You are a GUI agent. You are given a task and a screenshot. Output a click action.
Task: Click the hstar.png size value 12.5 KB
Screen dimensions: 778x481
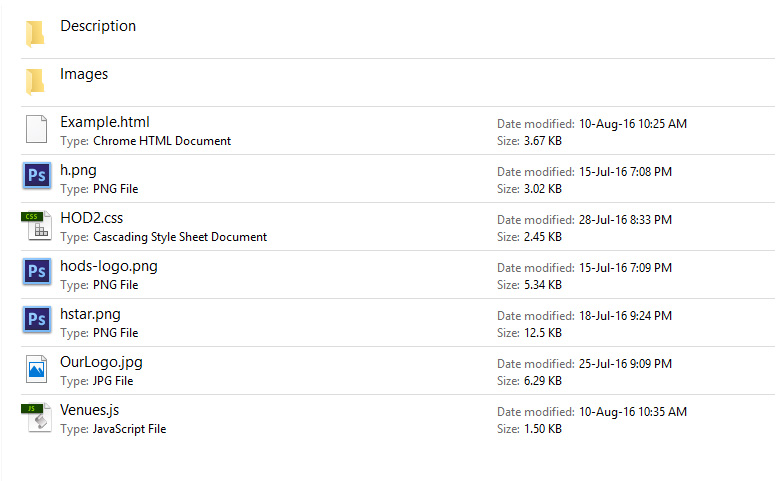543,333
